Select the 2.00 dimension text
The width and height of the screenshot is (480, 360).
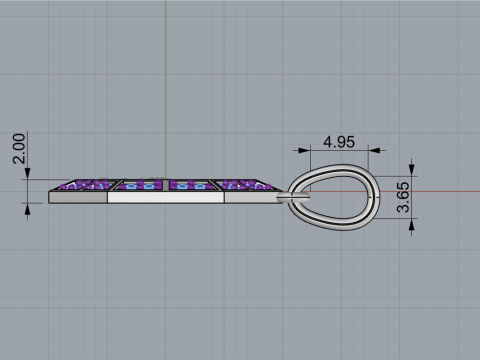pos(19,149)
